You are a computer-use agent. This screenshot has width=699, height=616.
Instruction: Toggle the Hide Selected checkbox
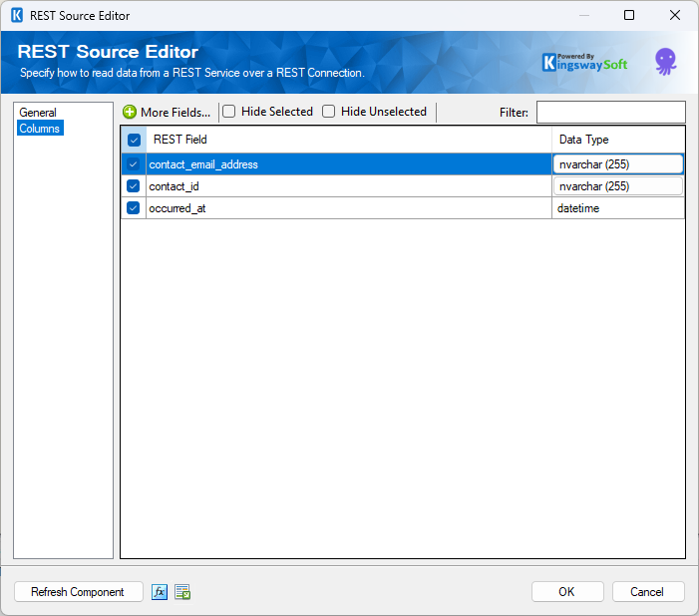tap(228, 111)
